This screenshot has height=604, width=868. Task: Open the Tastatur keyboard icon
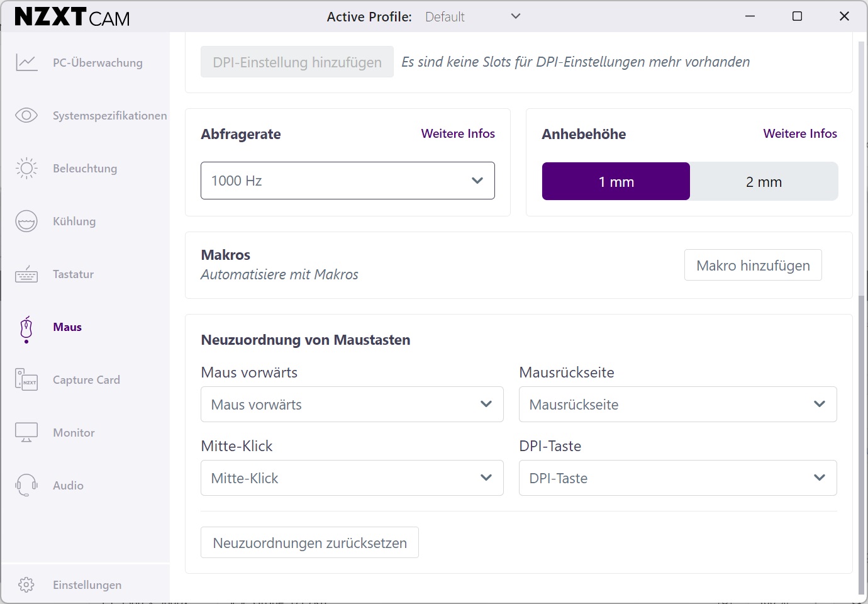[x=26, y=274]
